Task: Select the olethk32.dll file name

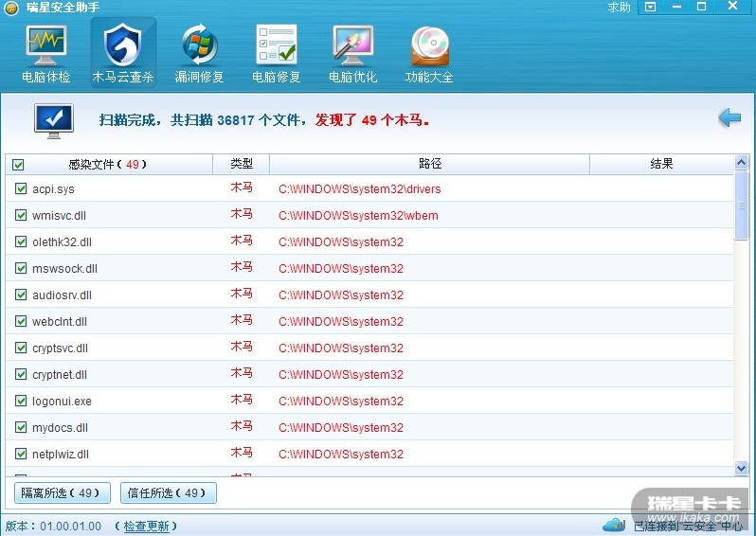Action: (x=63, y=242)
